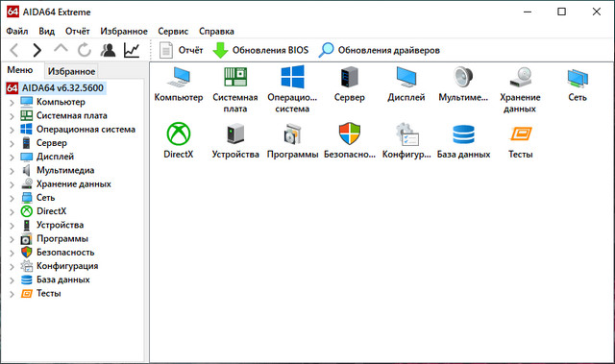
Task: Click Обновления драйверов button
Action: coord(380,50)
